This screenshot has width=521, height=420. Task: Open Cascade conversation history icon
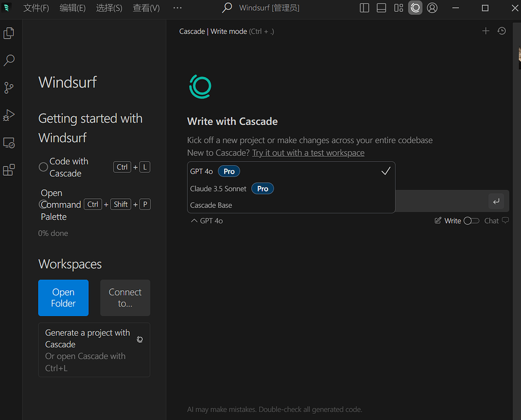pyautogui.click(x=502, y=31)
